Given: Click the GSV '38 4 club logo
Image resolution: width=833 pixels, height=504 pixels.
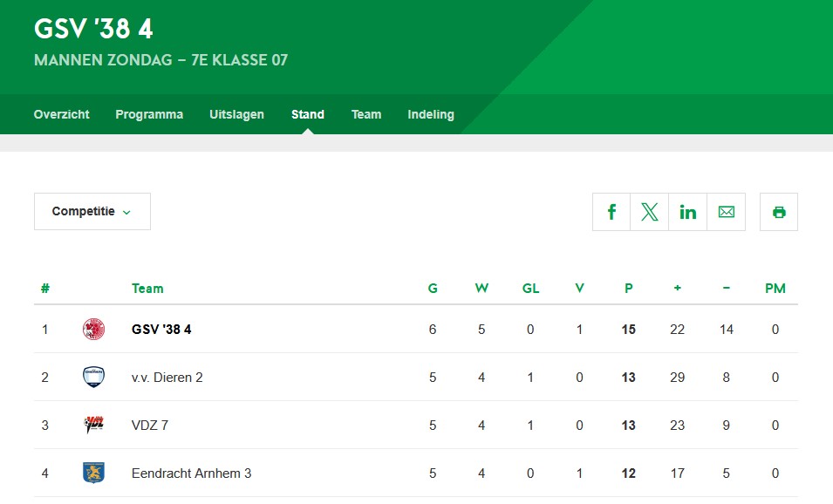Looking at the screenshot, I should pyautogui.click(x=93, y=330).
